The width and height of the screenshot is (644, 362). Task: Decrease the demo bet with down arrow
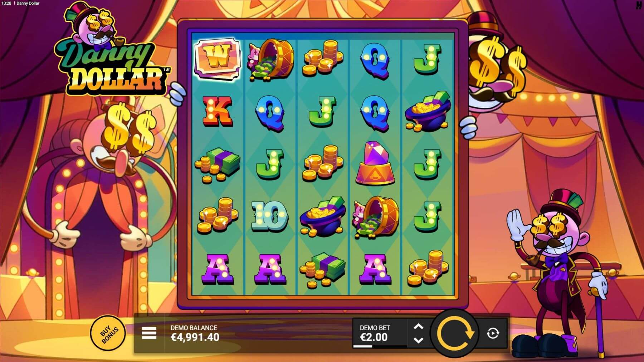click(418, 340)
